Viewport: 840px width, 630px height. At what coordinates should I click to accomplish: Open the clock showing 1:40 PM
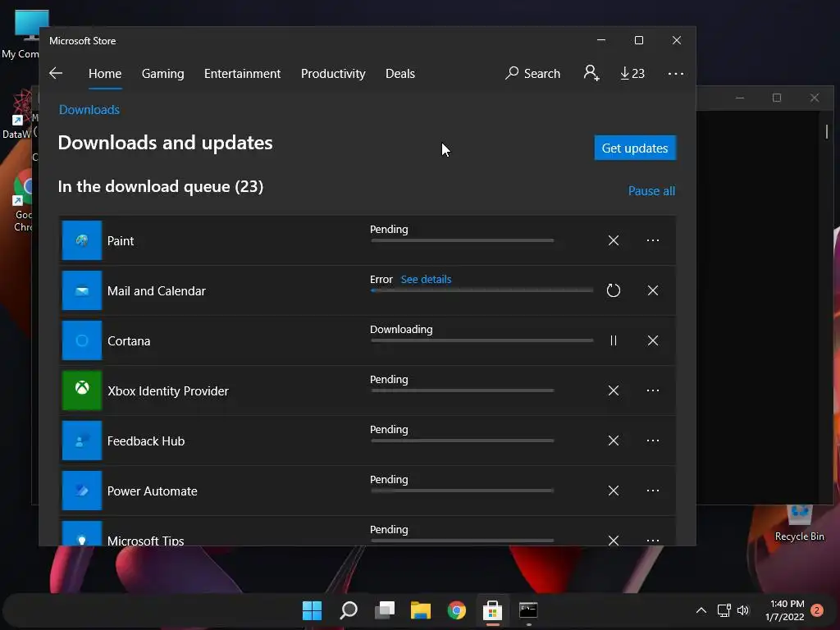(785, 610)
